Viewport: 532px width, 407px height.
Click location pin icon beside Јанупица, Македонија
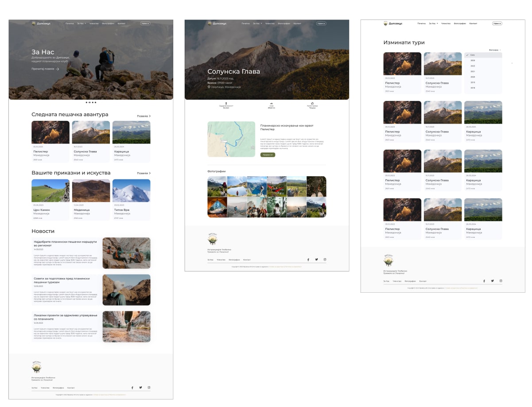click(209, 87)
